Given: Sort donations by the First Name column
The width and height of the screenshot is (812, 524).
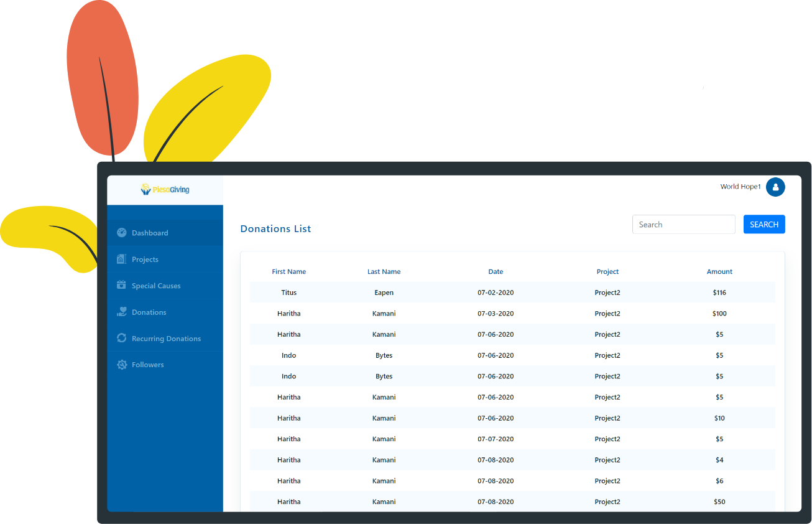Looking at the screenshot, I should [289, 271].
